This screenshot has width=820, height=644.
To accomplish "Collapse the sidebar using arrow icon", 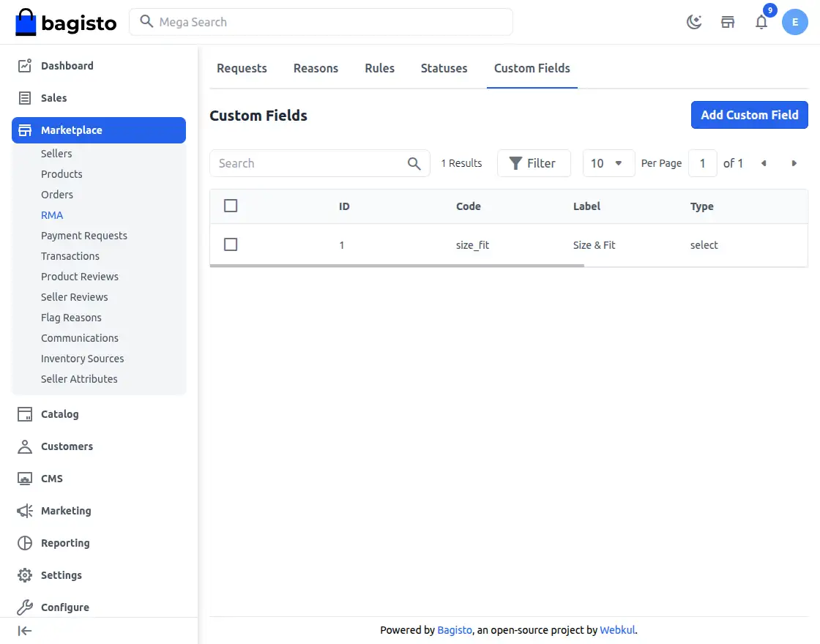I will point(25,631).
